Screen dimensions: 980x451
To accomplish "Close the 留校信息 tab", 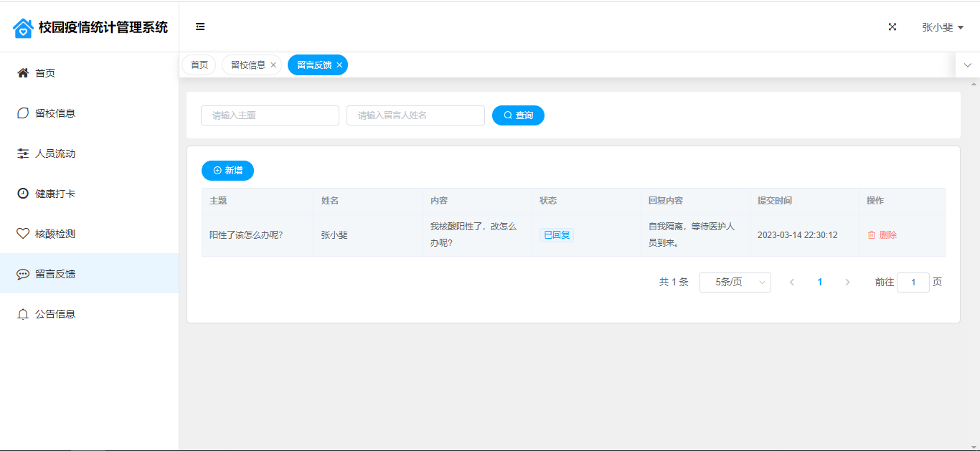I will 273,65.
